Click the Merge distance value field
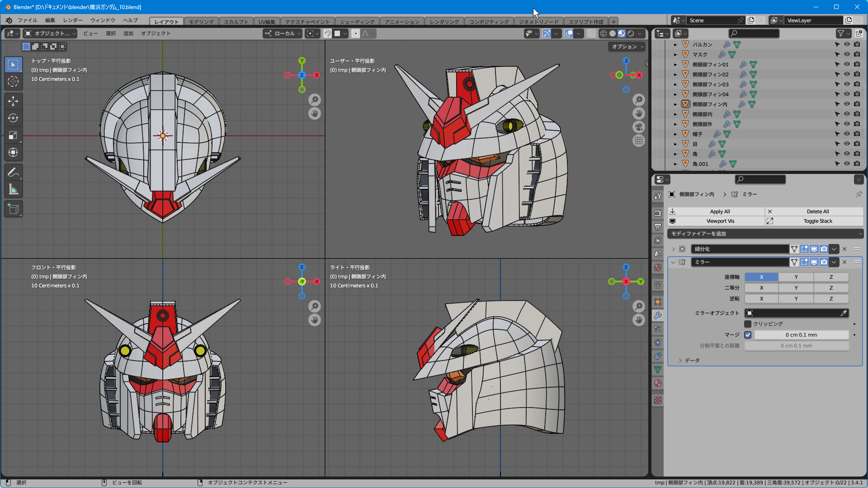The height and width of the screenshot is (488, 868). 801,335
